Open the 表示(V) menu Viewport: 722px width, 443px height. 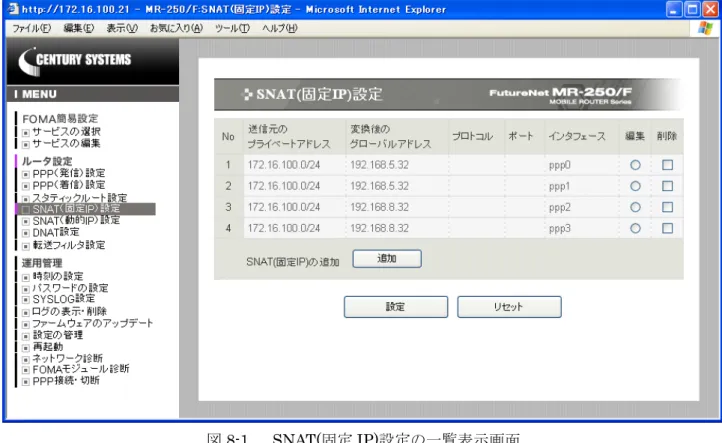coord(122,29)
